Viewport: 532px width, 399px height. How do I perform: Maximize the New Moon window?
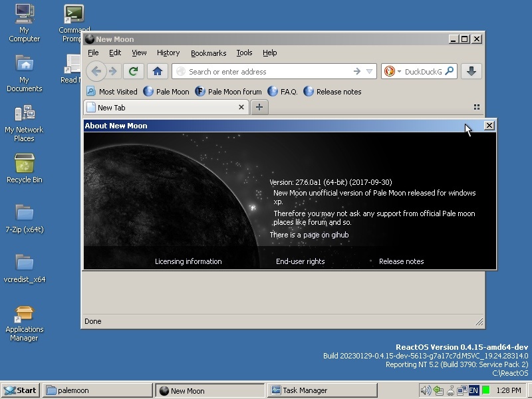point(464,39)
